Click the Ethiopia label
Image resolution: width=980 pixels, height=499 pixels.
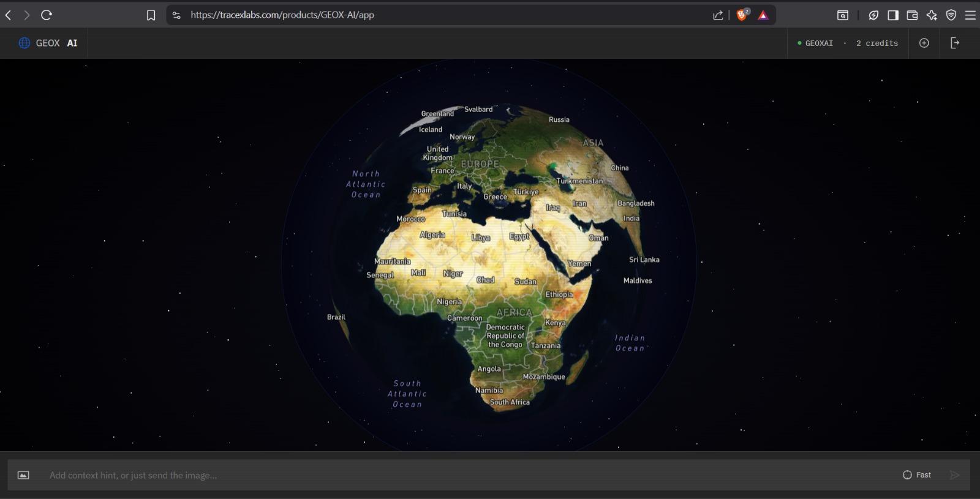tap(559, 295)
